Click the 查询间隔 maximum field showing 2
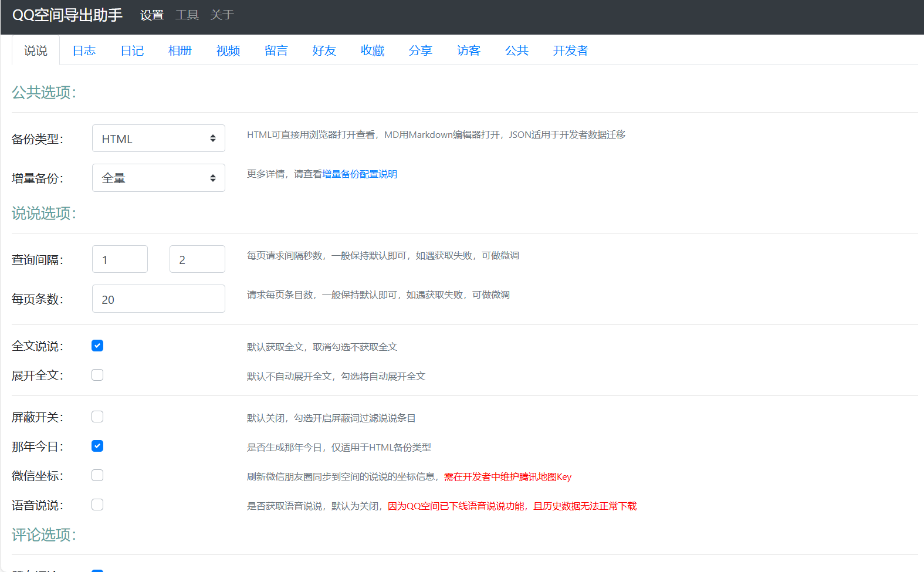The width and height of the screenshot is (924, 572). (197, 259)
